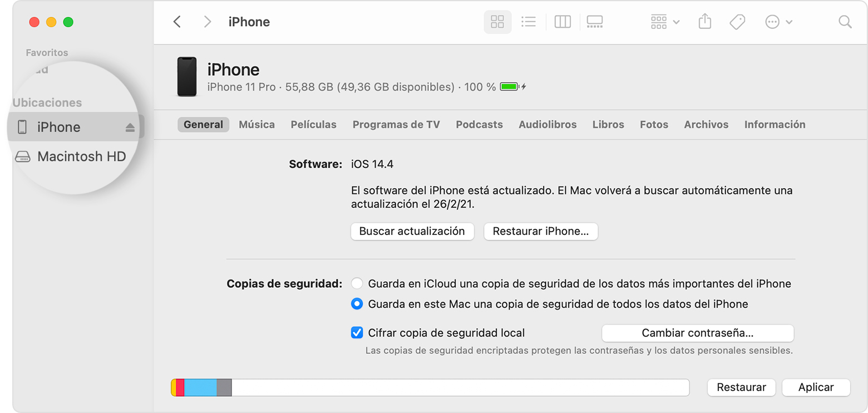Select iCloud backup radio option
868x413 pixels.
pos(357,283)
